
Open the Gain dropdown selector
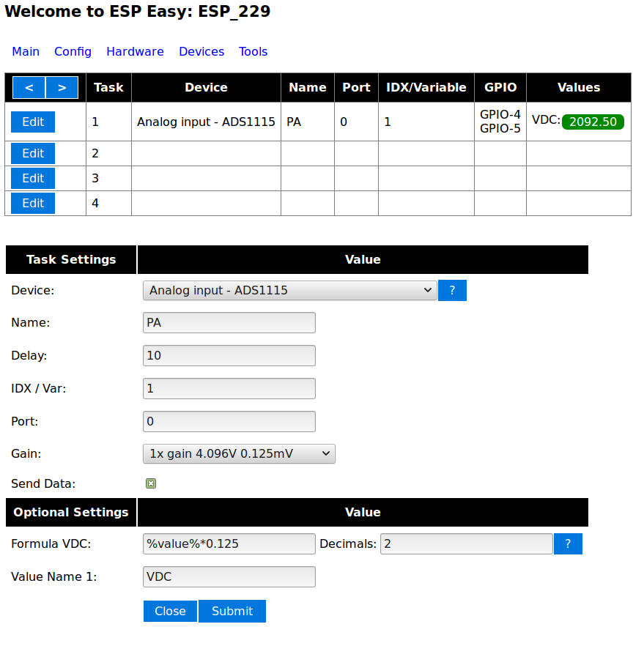pyautogui.click(x=239, y=454)
